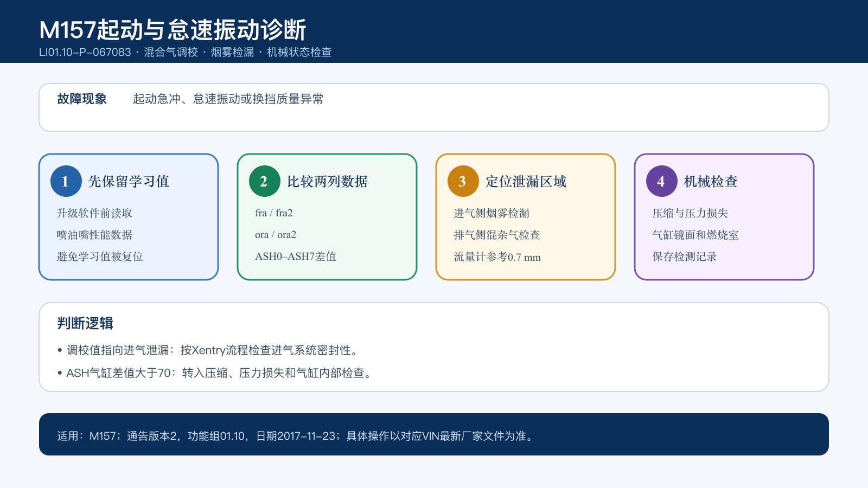Click the purple step 4 circle badge

point(661,181)
